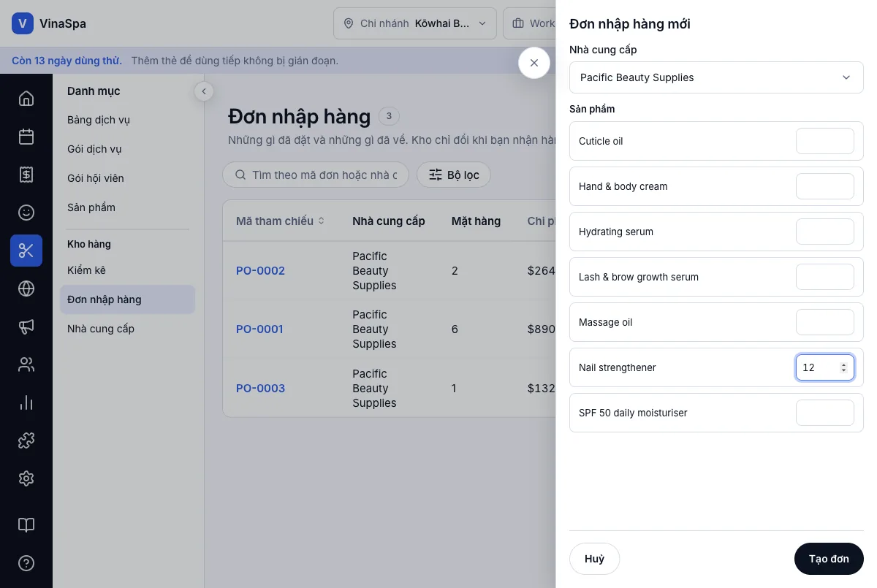Open the globe icon in sidebar
This screenshot has width=877, height=588.
(26, 289)
